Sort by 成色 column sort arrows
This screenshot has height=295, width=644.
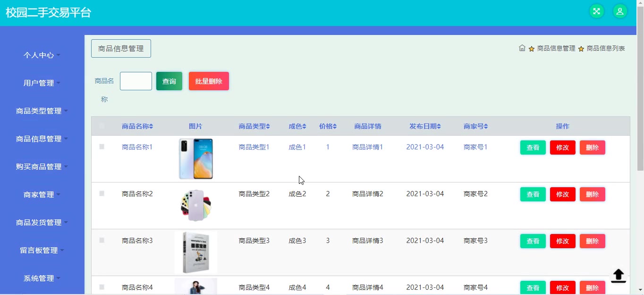(304, 126)
